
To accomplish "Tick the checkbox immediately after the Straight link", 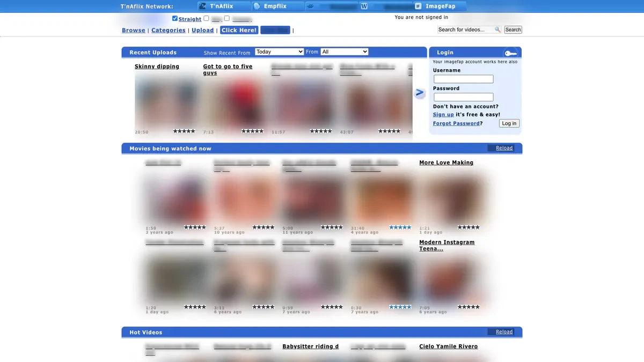I will (x=207, y=18).
